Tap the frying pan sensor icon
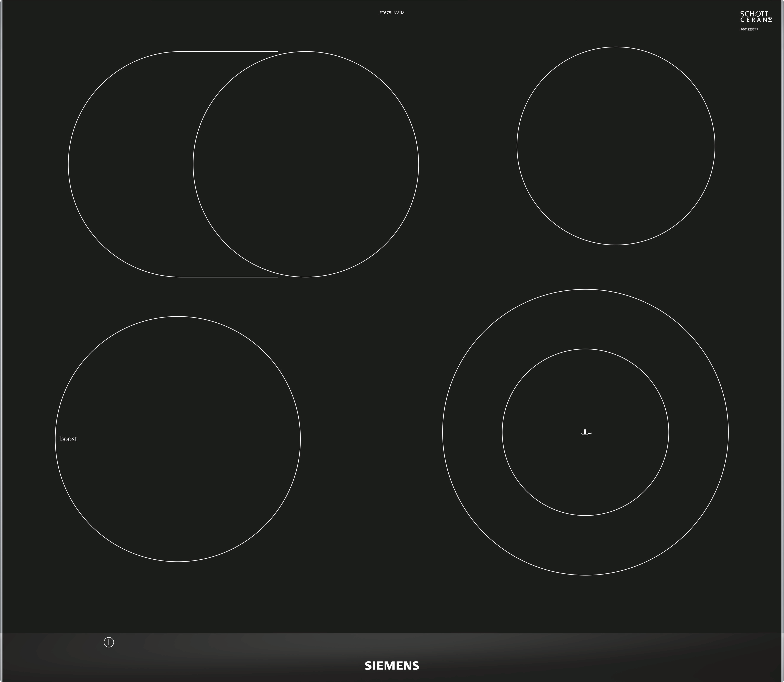Viewport: 784px width, 682px height. point(586,432)
